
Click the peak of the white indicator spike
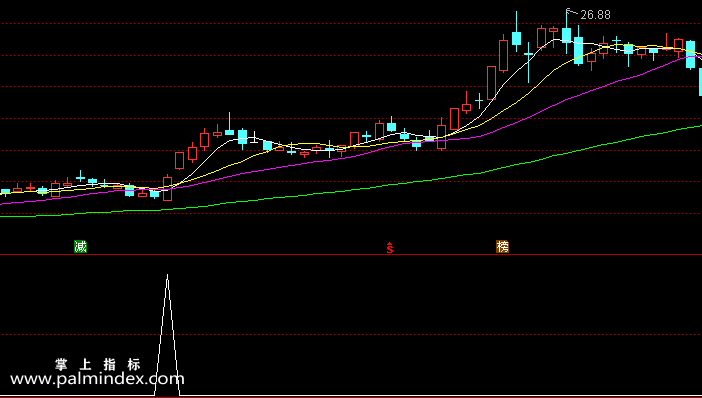(x=167, y=275)
